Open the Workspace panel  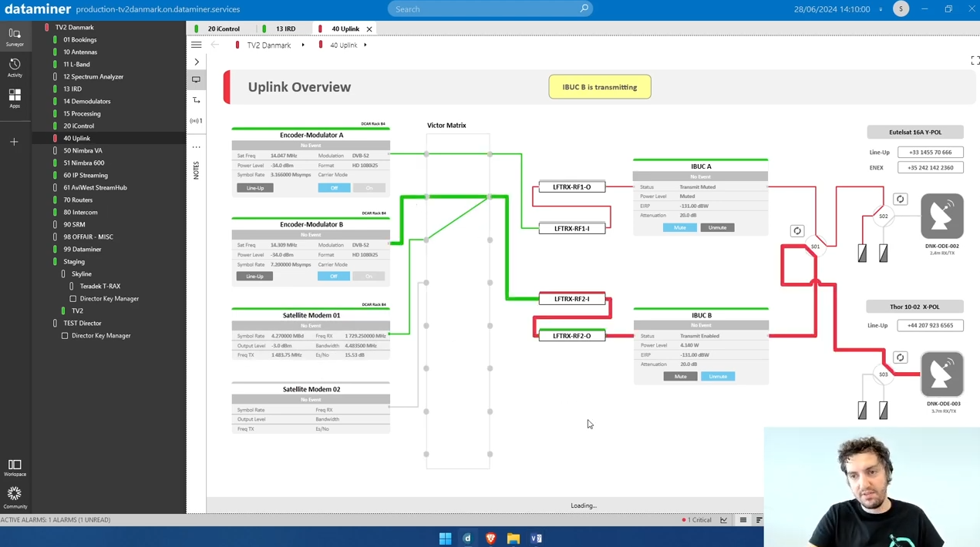(x=15, y=468)
